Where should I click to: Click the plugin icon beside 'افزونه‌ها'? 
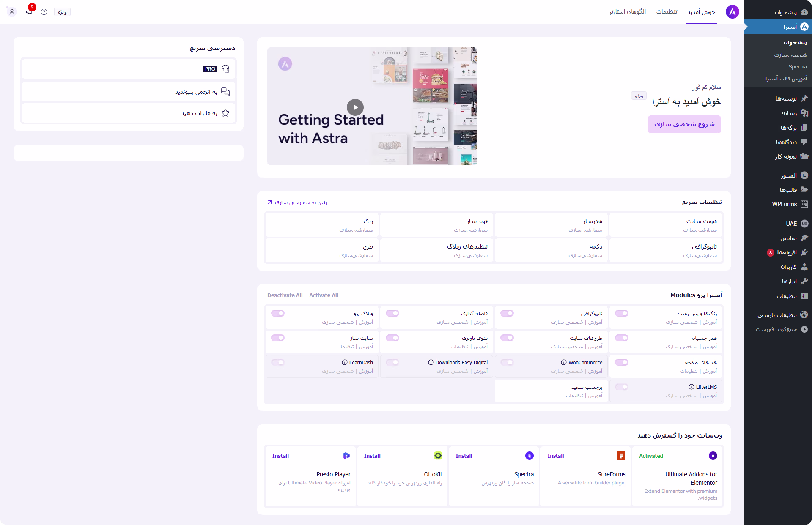coord(804,252)
